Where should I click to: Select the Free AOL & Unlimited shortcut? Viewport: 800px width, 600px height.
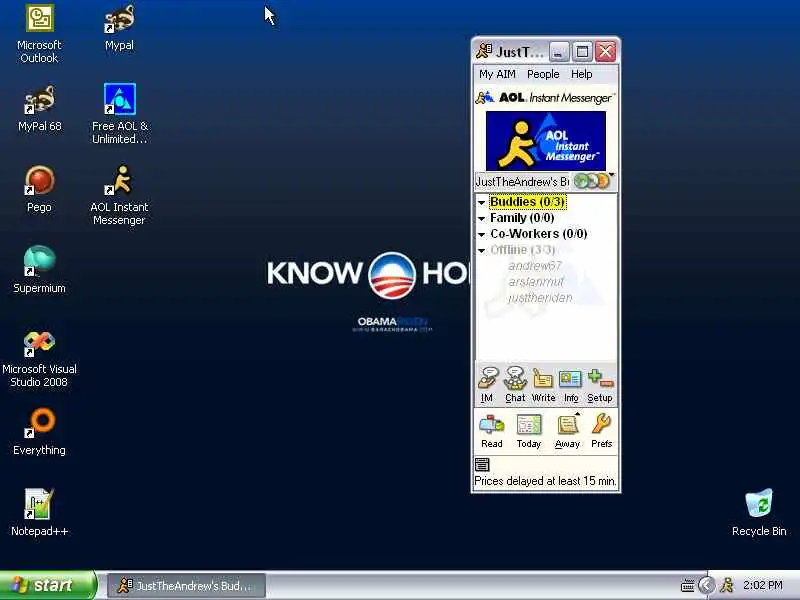(120, 114)
